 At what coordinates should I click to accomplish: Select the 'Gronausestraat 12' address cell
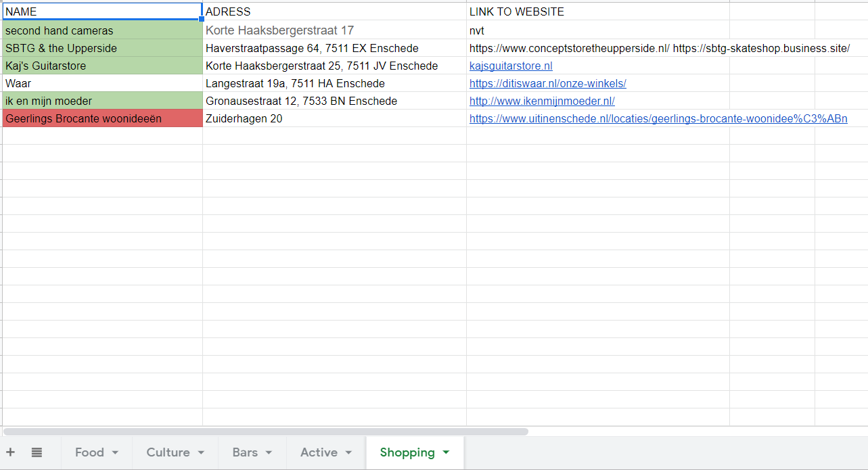pos(334,101)
